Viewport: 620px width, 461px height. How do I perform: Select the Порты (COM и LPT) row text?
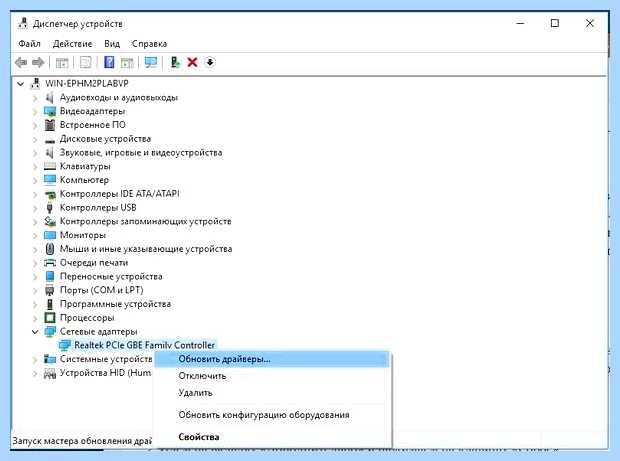tap(102, 290)
